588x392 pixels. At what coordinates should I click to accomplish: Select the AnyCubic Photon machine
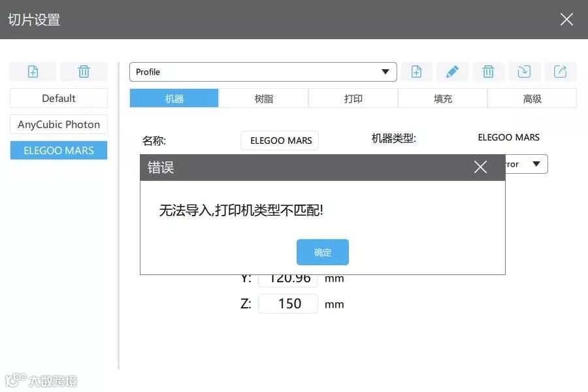point(59,124)
